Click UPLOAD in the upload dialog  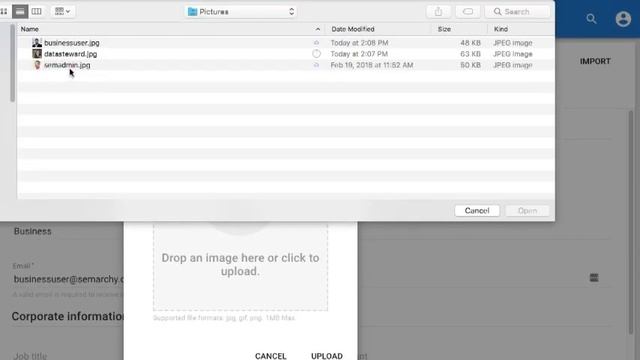[x=327, y=356]
